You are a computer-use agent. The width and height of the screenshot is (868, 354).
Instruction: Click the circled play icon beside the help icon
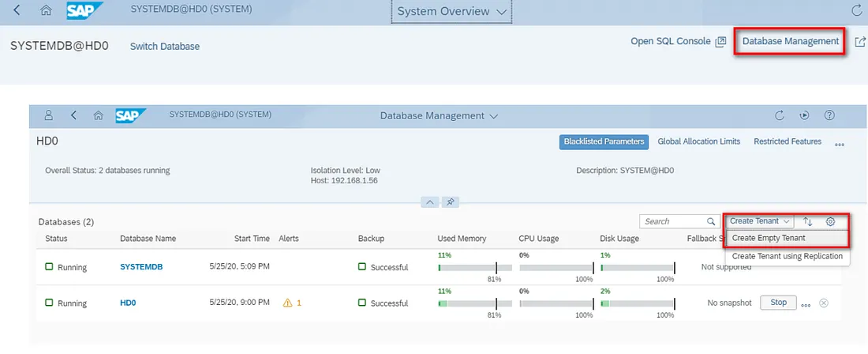[x=804, y=115]
